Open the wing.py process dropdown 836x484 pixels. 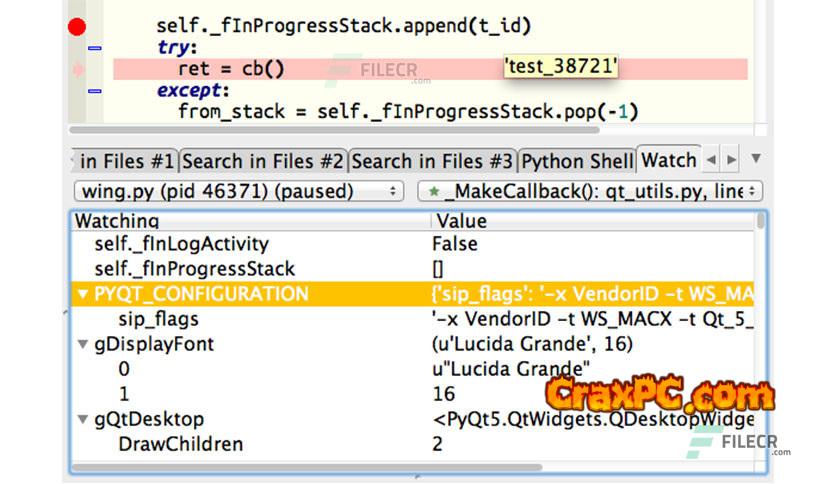[x=238, y=191]
